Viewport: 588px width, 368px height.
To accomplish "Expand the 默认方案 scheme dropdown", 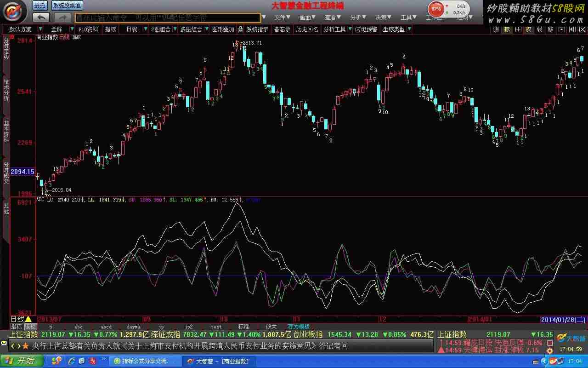I will coord(41,29).
